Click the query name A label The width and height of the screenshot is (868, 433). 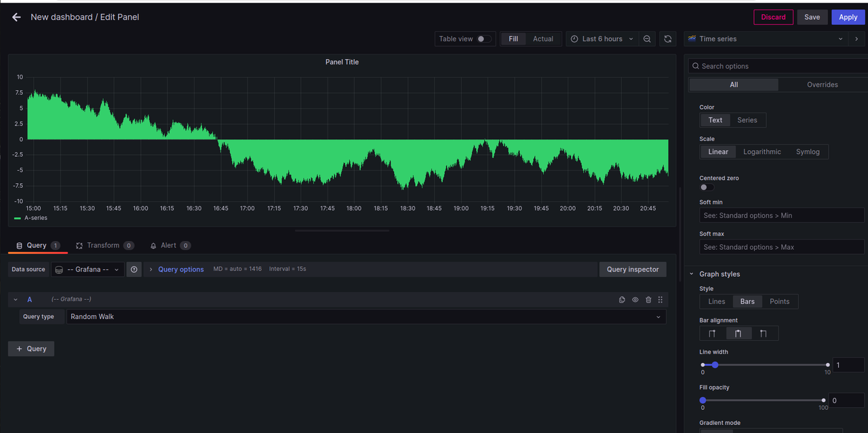[29, 299]
